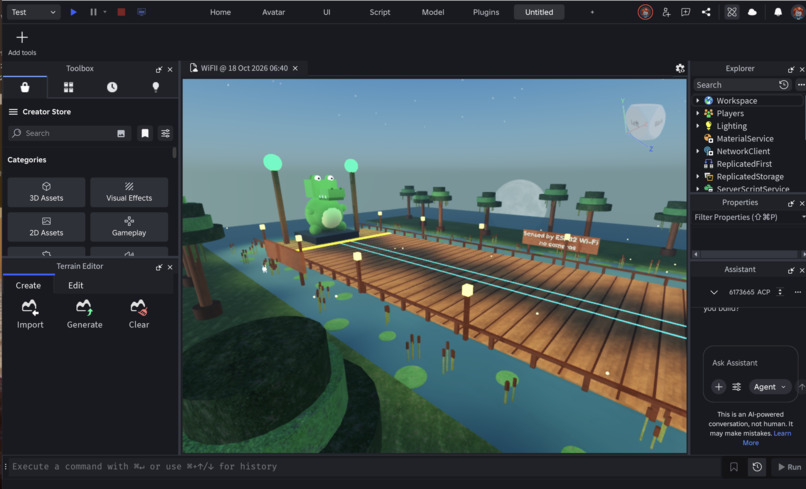Click the share icon in top bar
Image resolution: width=806 pixels, height=489 pixels.
pos(706,12)
